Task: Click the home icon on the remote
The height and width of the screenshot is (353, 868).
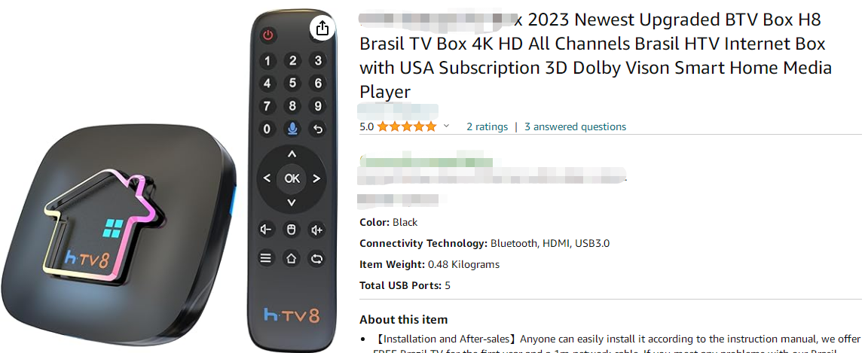Action: [292, 258]
